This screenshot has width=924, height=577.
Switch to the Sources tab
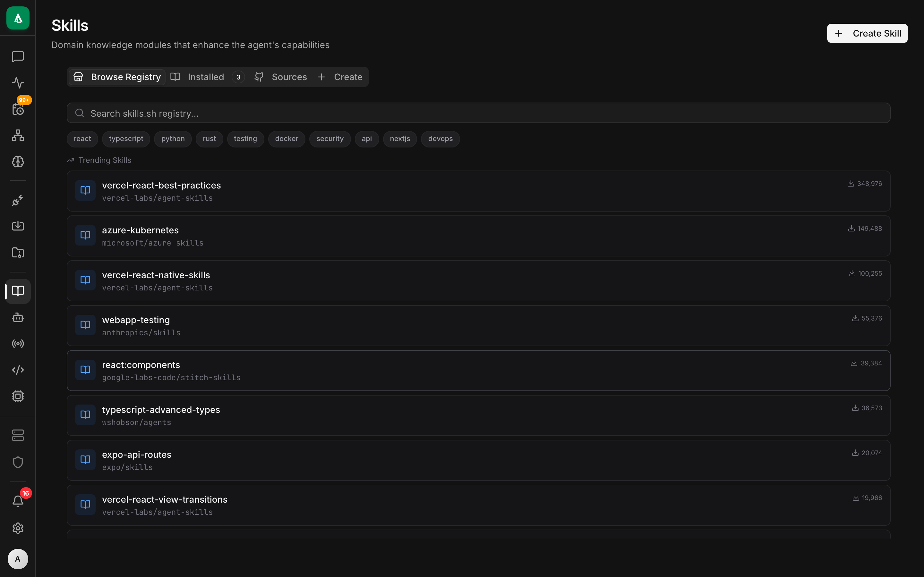click(289, 77)
